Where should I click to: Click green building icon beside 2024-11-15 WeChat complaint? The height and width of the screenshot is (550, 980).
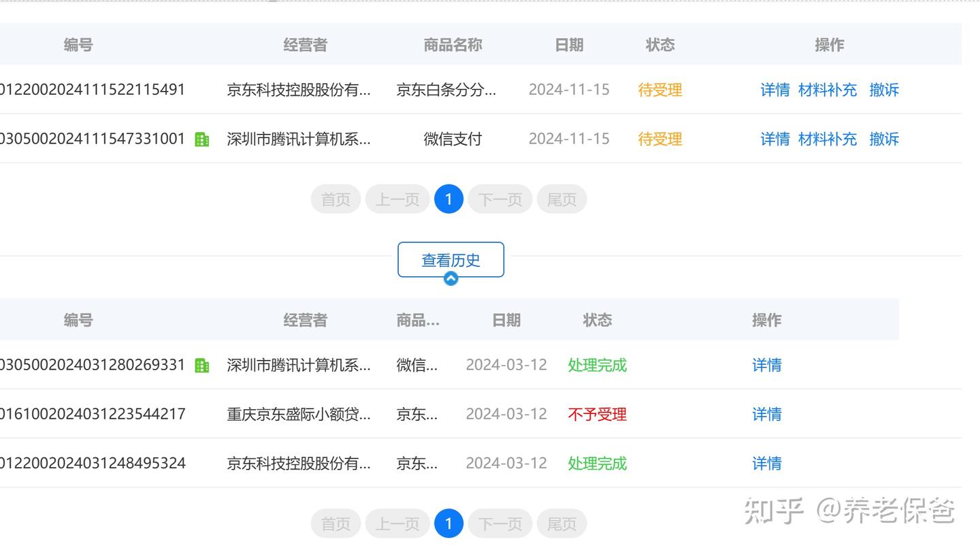(x=202, y=139)
